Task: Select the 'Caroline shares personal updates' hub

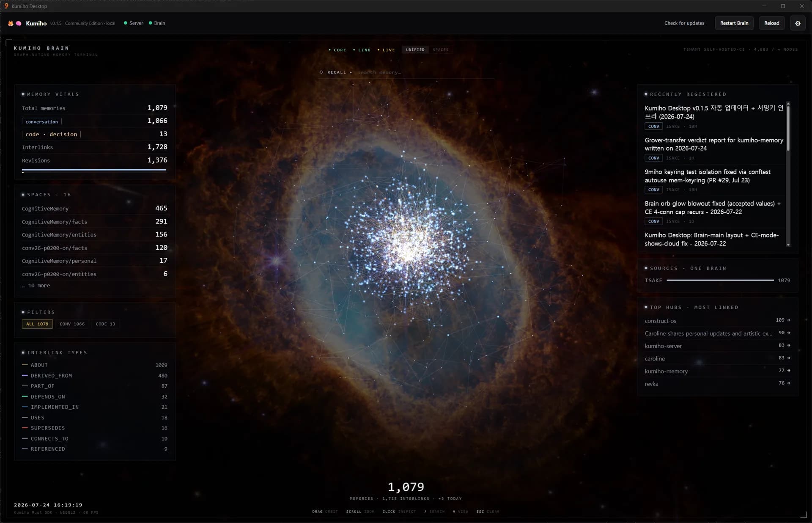Action: (x=717, y=333)
